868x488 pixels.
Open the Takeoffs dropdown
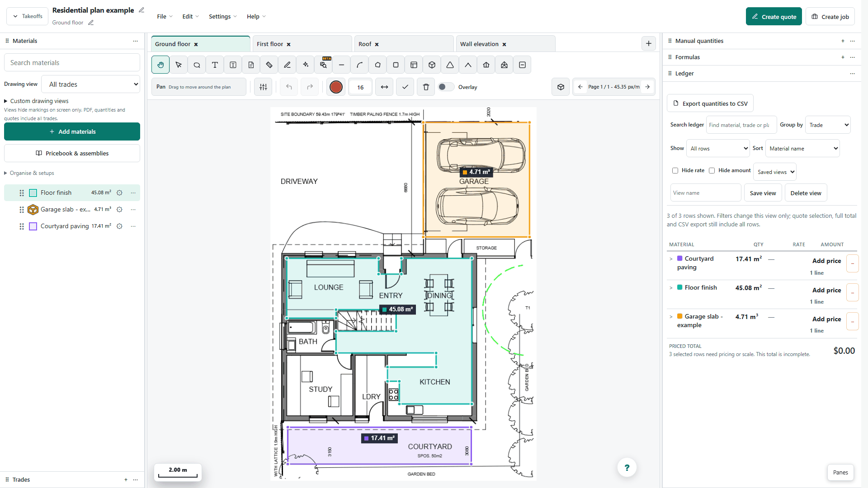point(28,16)
